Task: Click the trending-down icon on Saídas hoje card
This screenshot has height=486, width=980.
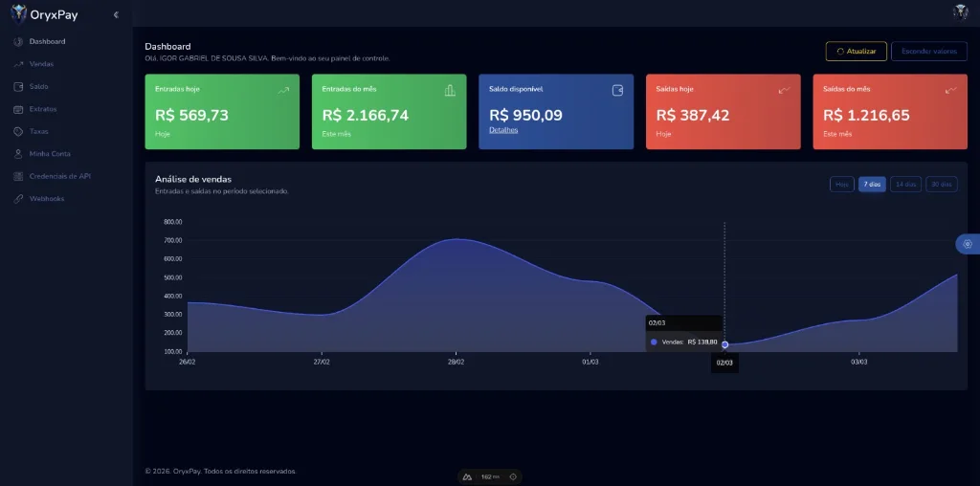Action: (785, 91)
